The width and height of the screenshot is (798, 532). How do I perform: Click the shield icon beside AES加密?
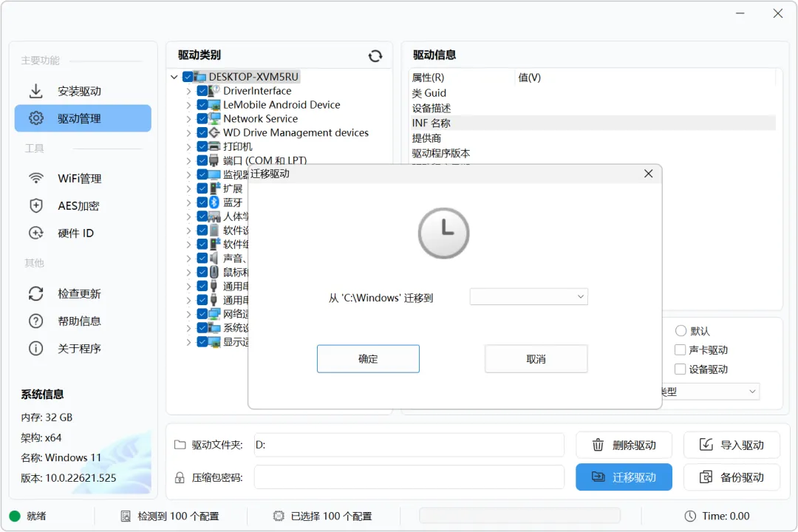click(x=35, y=205)
